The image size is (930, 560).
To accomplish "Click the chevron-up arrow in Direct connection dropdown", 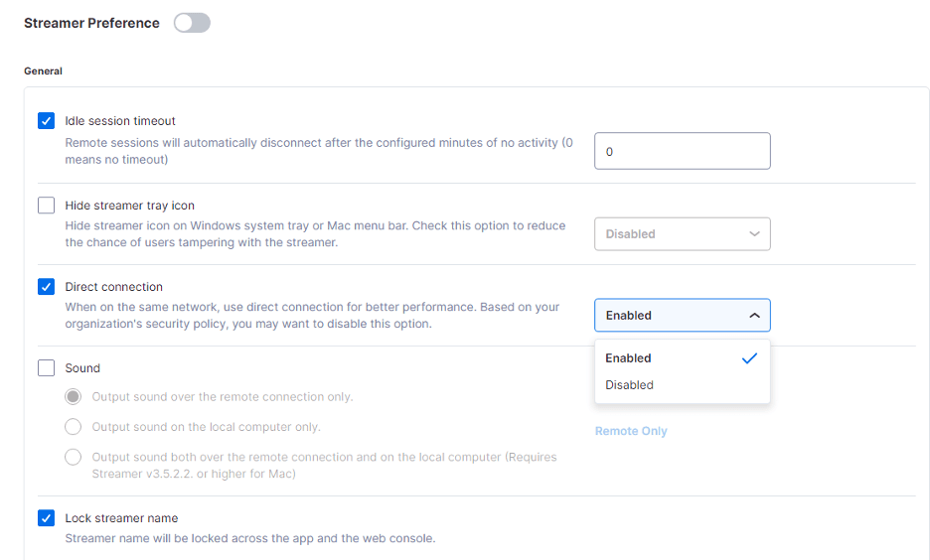I will 754,316.
